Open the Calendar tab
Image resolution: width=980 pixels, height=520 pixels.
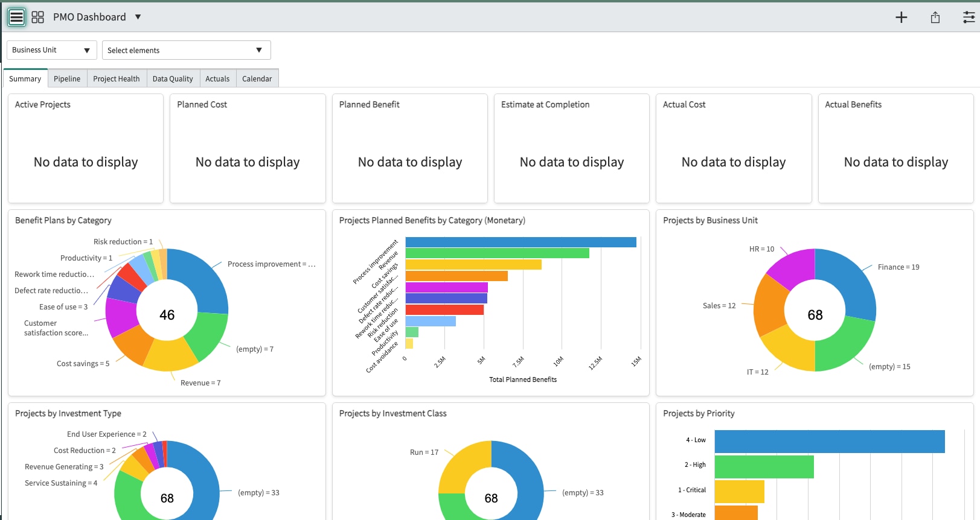(257, 78)
